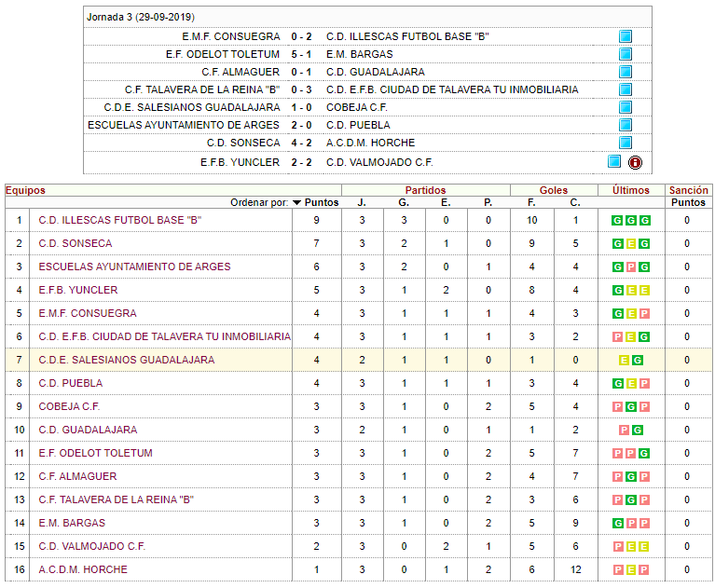Open E.M.F. Consuegra team link in standings
This screenshot has height=588, width=715.
(88, 313)
